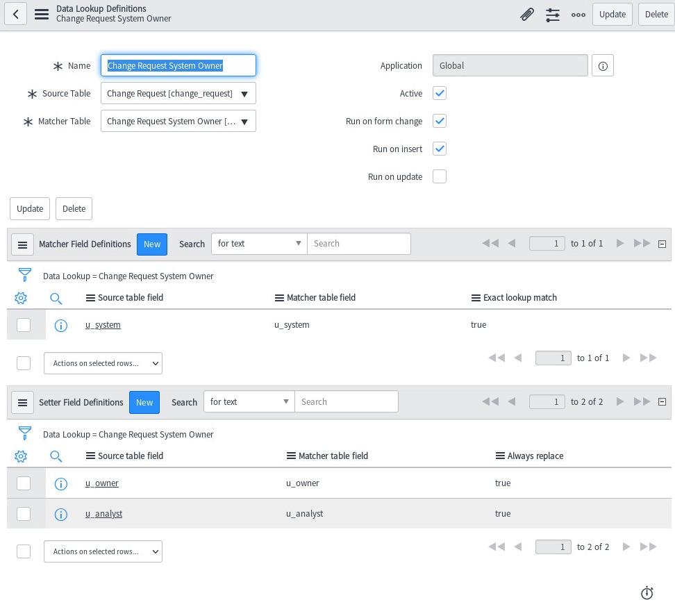The width and height of the screenshot is (675, 616).
Task: Open the more options ellipsis icon
Action: [x=578, y=14]
